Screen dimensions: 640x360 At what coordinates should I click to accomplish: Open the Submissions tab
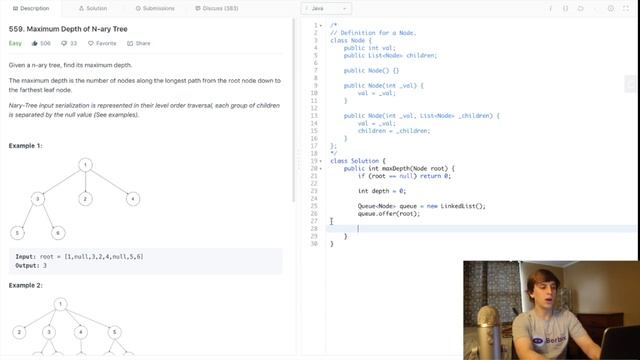click(x=155, y=8)
